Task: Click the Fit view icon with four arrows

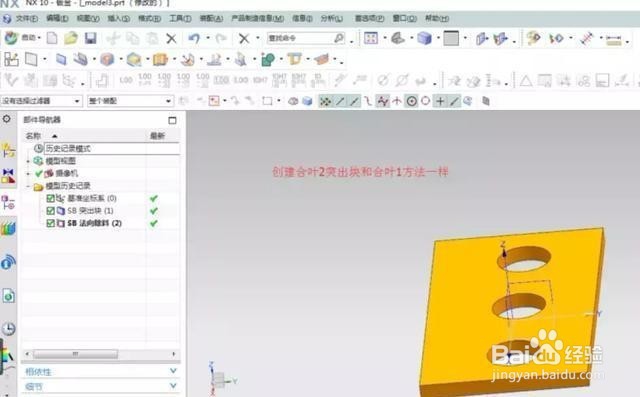Action: pos(371,38)
